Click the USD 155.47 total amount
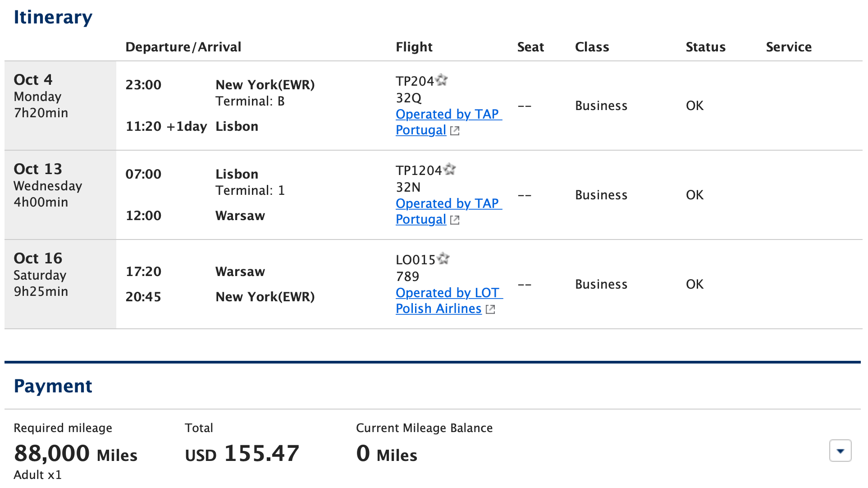This screenshot has width=868, height=488. tap(242, 453)
